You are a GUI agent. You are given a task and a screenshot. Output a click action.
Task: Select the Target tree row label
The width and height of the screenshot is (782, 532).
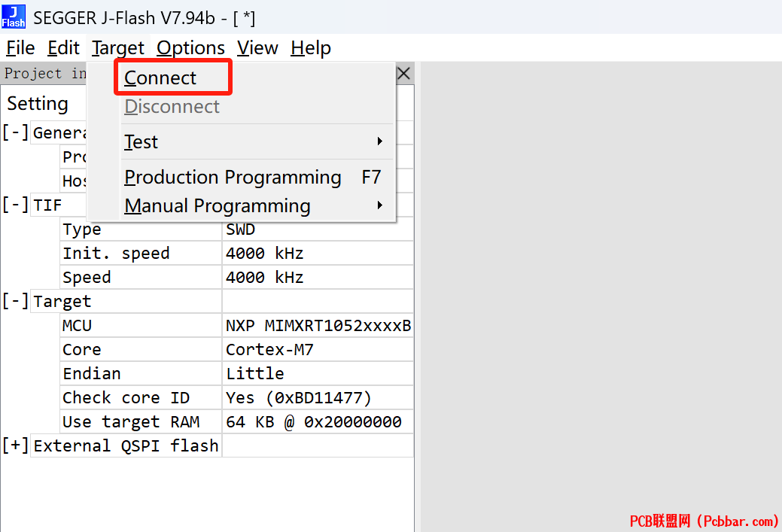coord(62,301)
